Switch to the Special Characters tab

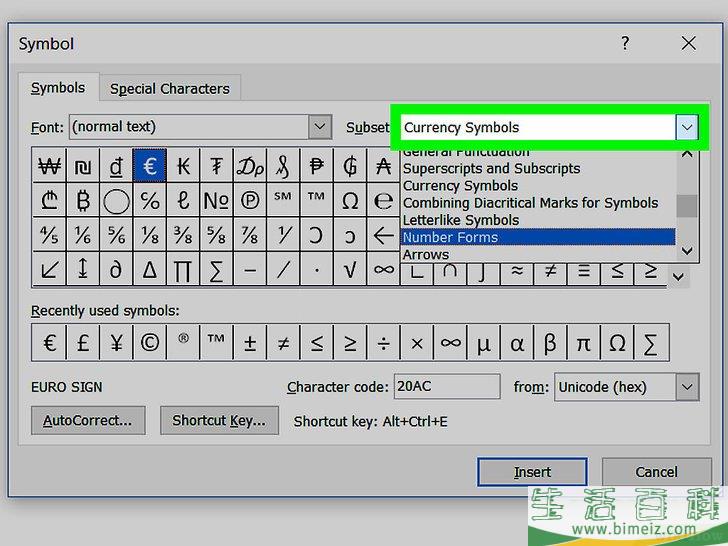coord(170,88)
